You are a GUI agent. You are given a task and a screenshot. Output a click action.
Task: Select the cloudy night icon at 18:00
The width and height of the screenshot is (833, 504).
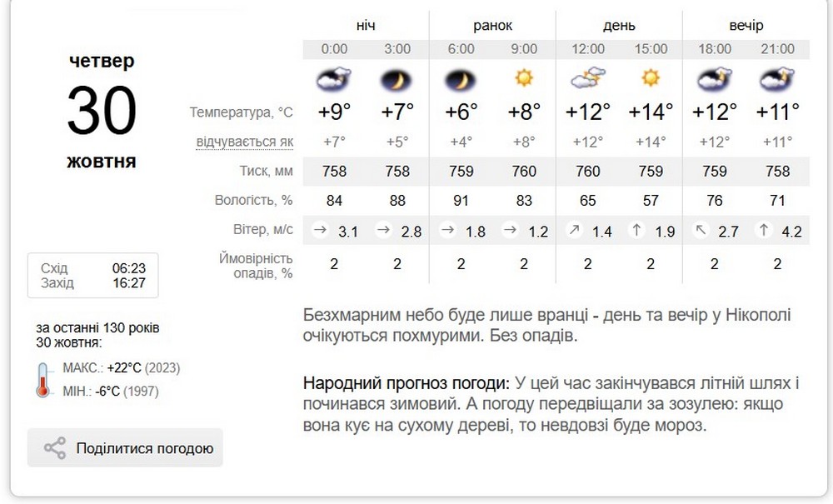click(714, 80)
